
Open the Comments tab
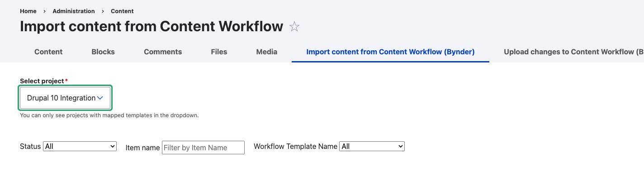tap(163, 52)
